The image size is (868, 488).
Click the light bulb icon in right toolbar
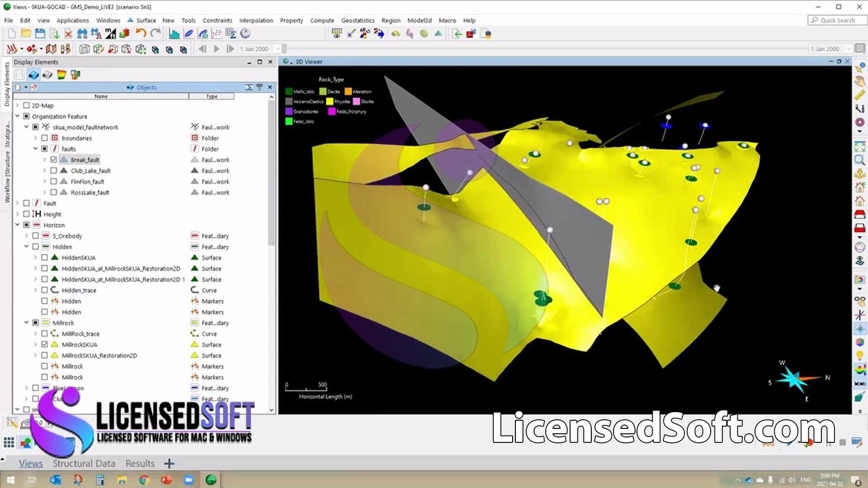coord(859,356)
